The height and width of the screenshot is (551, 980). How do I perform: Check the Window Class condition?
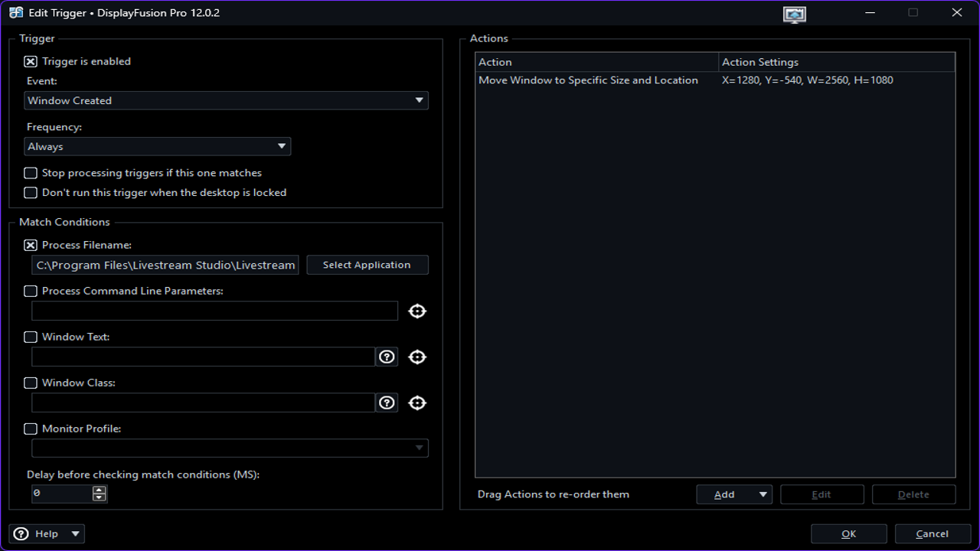(x=31, y=383)
